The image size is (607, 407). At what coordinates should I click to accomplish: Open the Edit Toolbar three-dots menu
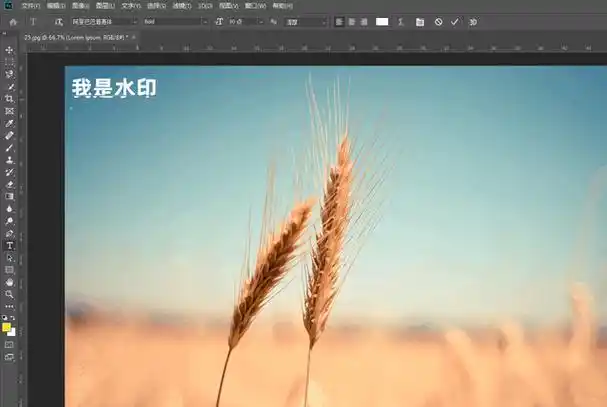click(x=9, y=306)
